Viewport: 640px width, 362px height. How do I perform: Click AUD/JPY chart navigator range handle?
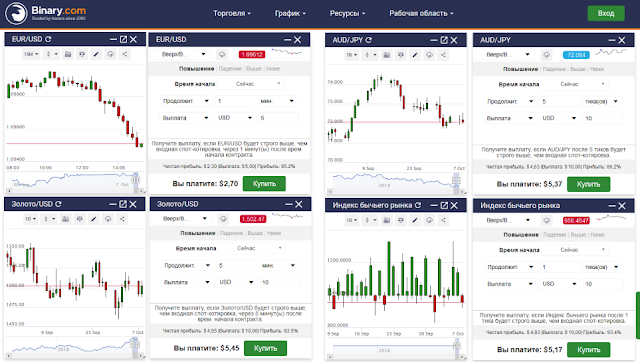tap(456, 180)
